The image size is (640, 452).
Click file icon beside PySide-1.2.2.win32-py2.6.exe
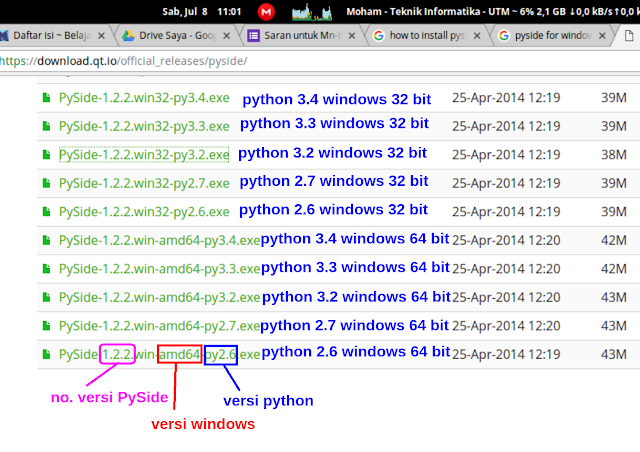(x=47, y=212)
